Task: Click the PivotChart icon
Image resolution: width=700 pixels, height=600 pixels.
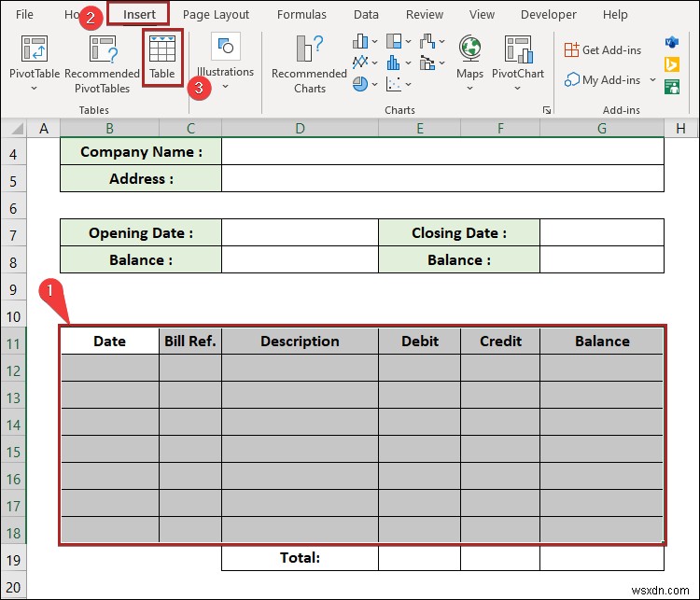Action: [518, 49]
